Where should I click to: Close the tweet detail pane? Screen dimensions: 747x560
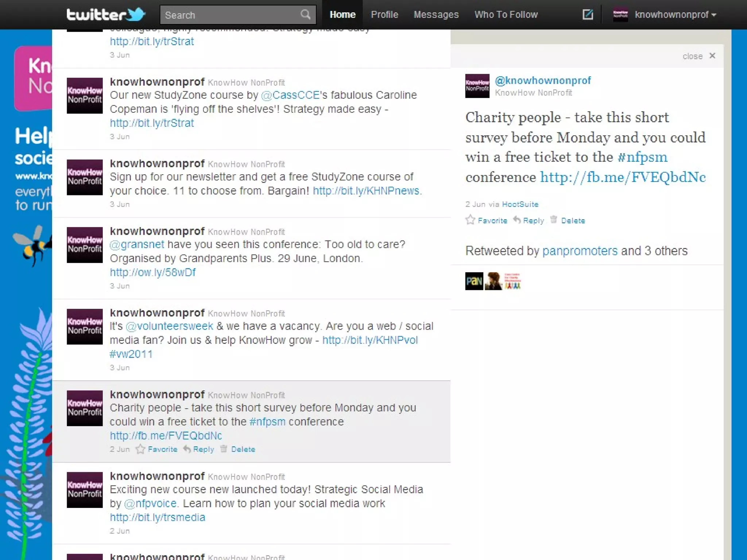(x=712, y=56)
